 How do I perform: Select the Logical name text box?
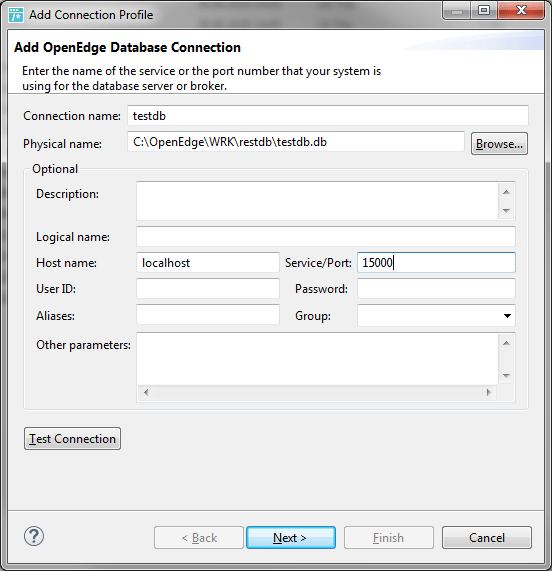(326, 237)
